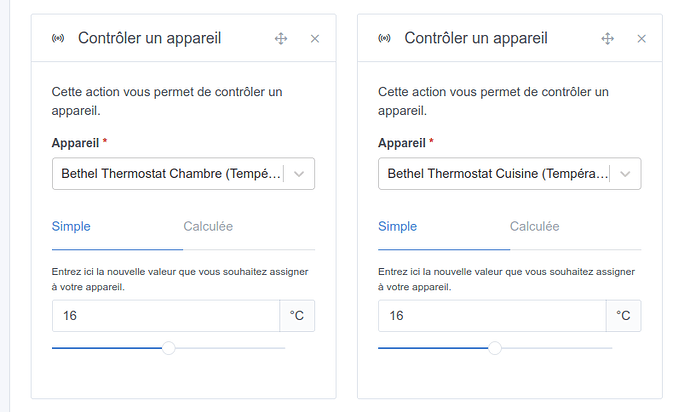Click the Cuisine temperature value field
This screenshot has height=412, width=690.
pyautogui.click(x=491, y=316)
